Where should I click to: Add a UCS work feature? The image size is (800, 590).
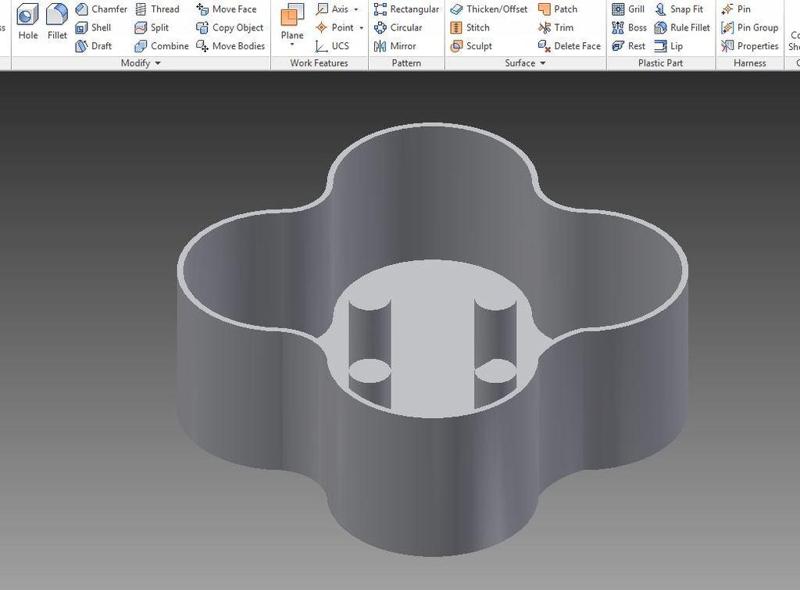point(332,46)
